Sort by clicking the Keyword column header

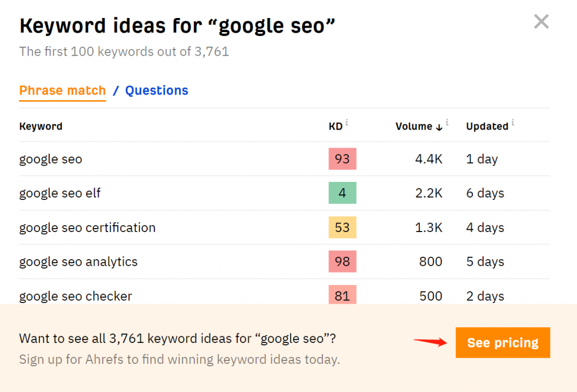41,126
